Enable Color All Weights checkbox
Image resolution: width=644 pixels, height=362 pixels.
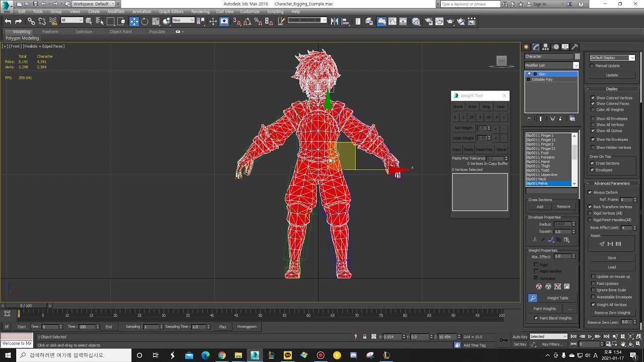(593, 110)
